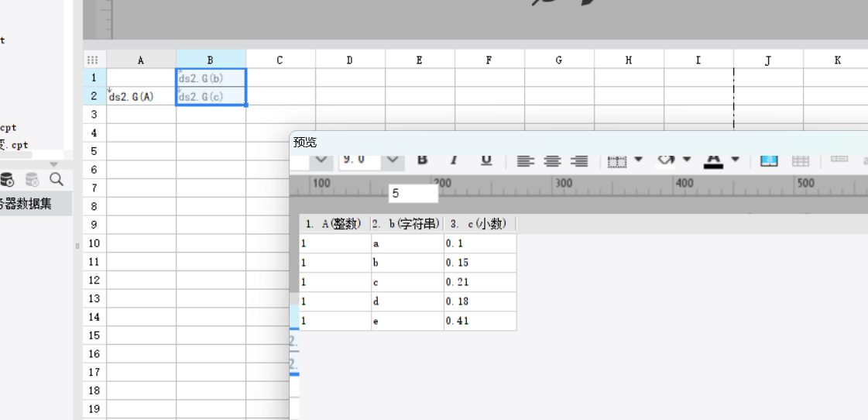Click the remove dataset database icon

click(32, 180)
